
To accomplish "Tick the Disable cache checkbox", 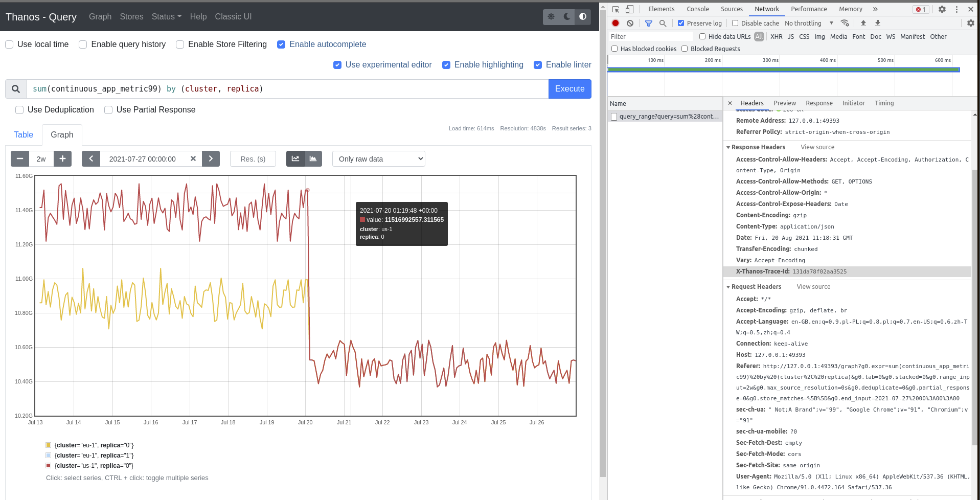I will 735,23.
